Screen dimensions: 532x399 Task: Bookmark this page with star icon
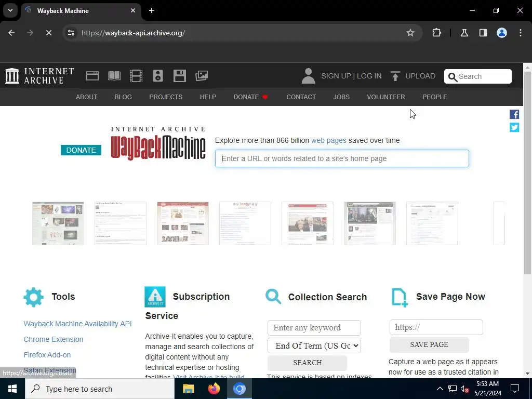click(410, 33)
